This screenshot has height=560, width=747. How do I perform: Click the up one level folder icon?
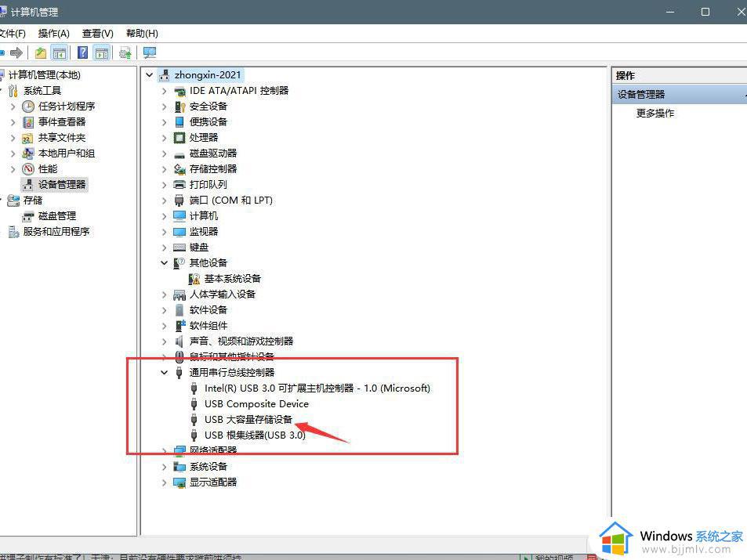(41, 52)
